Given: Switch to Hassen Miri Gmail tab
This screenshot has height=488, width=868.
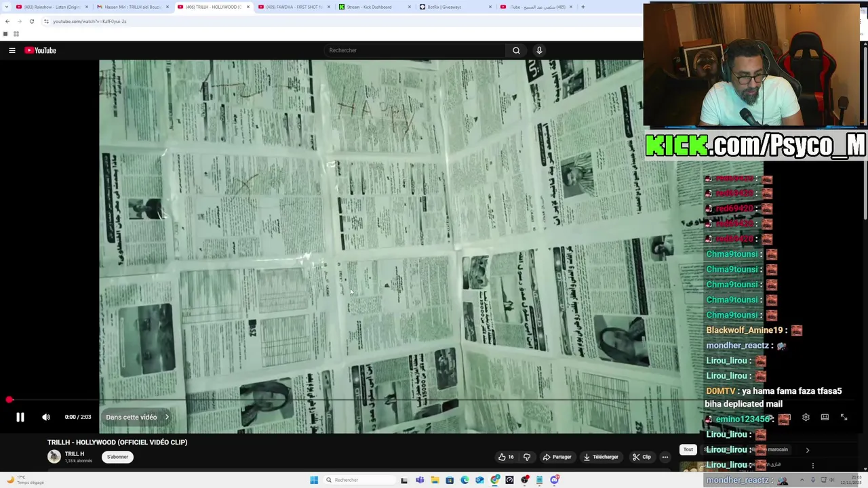Looking at the screenshot, I should 133,7.
